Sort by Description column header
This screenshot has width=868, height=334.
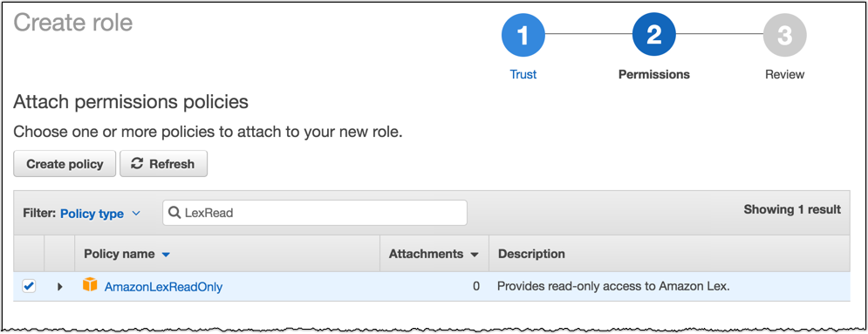point(531,254)
